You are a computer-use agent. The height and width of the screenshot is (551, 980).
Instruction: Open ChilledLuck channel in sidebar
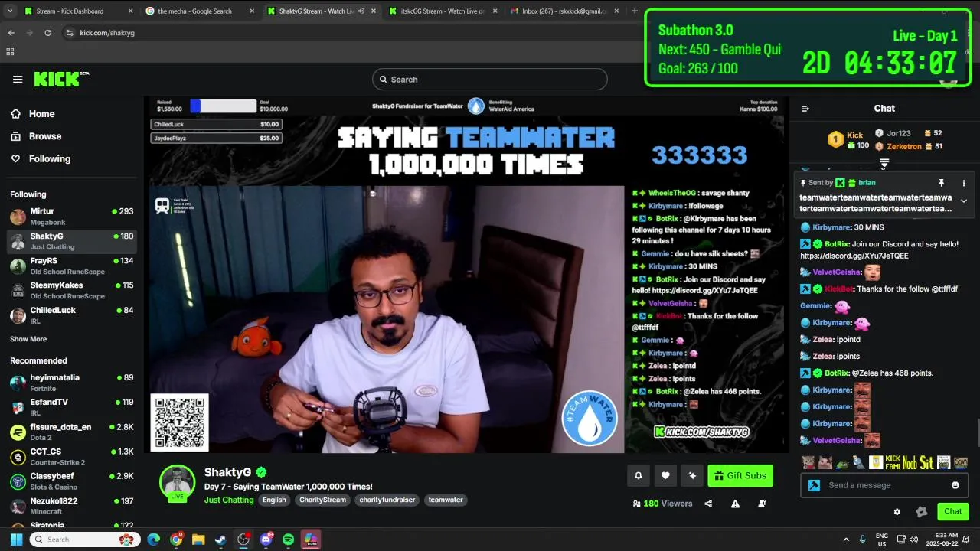(72, 315)
